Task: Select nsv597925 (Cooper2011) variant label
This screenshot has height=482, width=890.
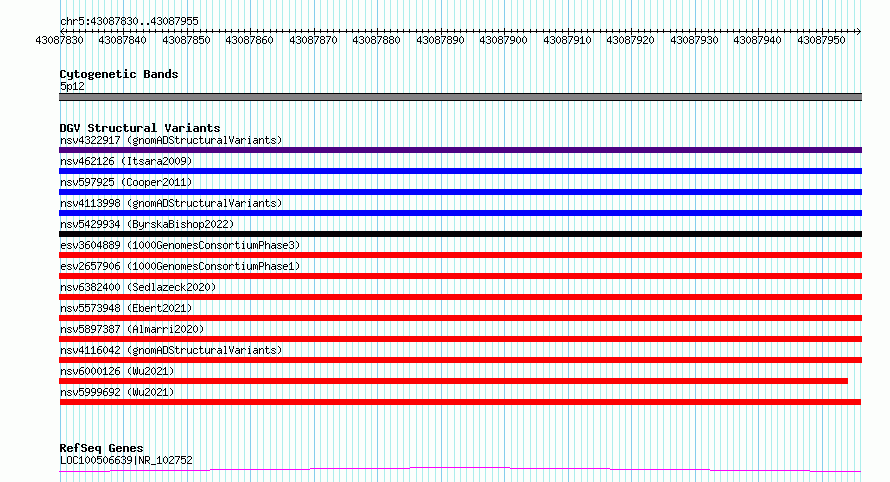Action: coord(126,182)
